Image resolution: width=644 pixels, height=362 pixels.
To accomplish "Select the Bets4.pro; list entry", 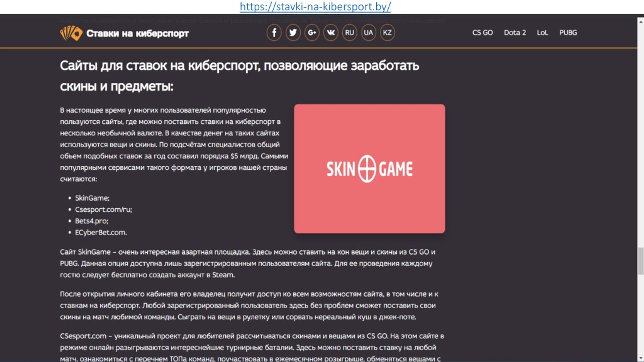I will click(x=92, y=221).
